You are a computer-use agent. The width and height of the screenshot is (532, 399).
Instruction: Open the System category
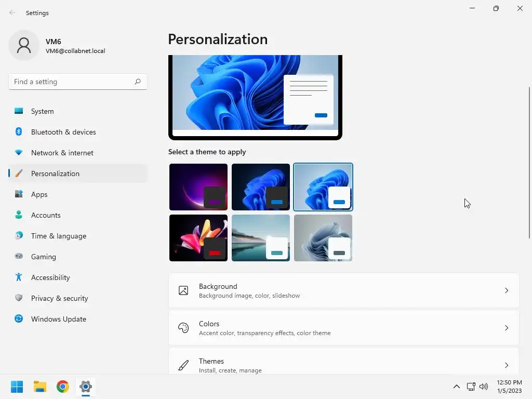tap(78, 111)
